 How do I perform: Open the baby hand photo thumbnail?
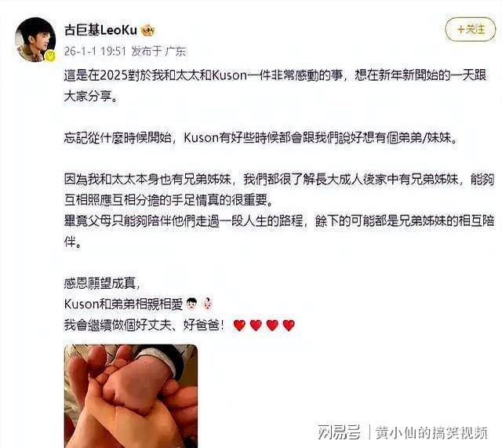(x=131, y=396)
